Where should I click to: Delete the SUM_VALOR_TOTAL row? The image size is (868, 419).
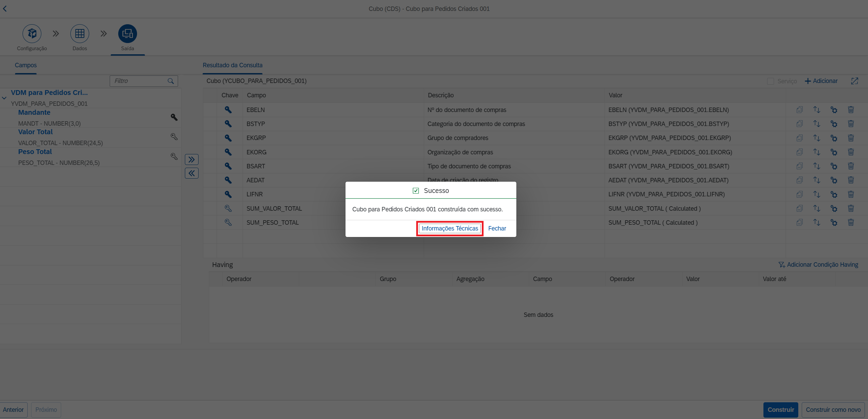tap(851, 208)
